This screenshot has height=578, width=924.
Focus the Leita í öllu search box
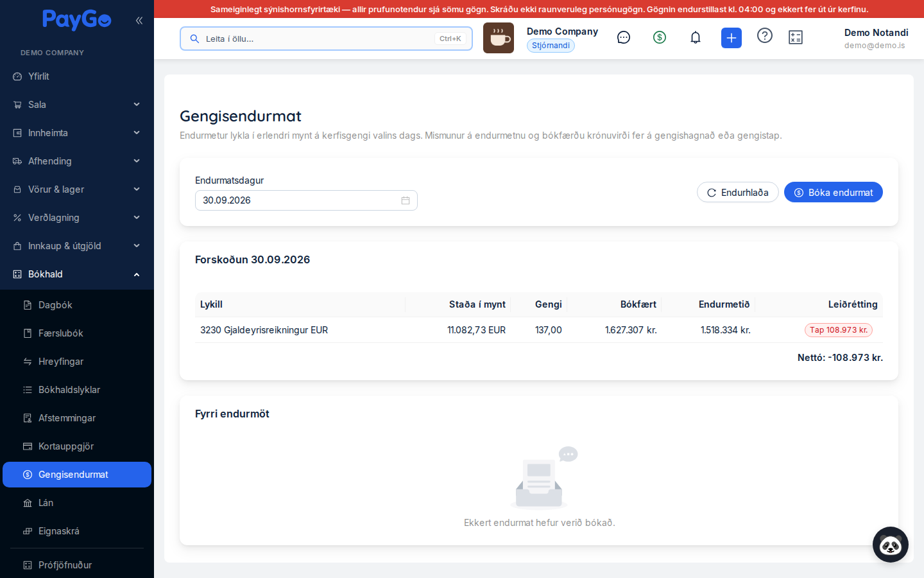click(x=326, y=39)
